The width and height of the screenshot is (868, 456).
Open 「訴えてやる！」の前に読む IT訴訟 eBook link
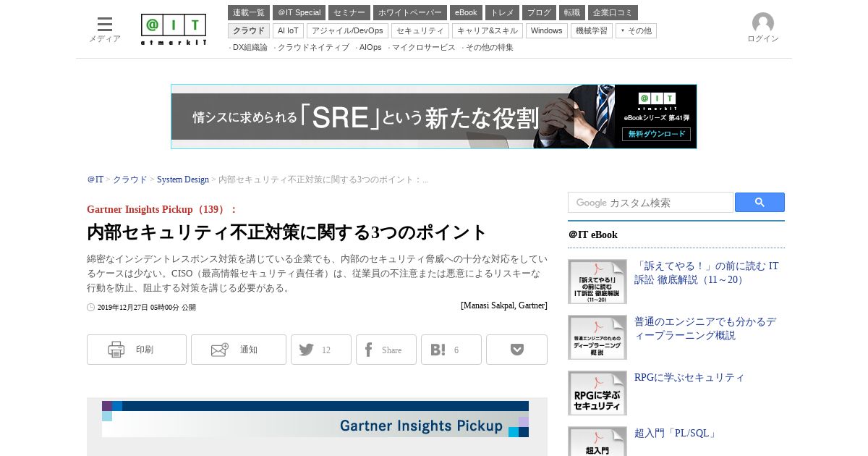pyautogui.click(x=707, y=273)
